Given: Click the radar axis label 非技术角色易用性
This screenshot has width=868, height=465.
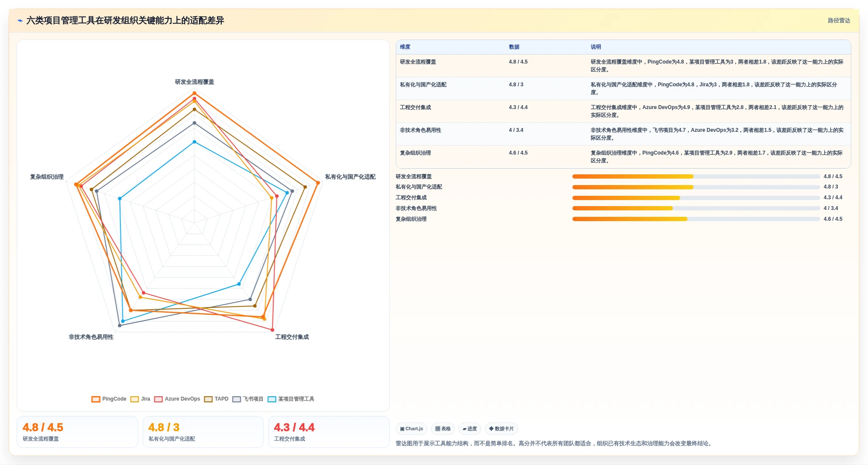Looking at the screenshot, I should pos(91,337).
